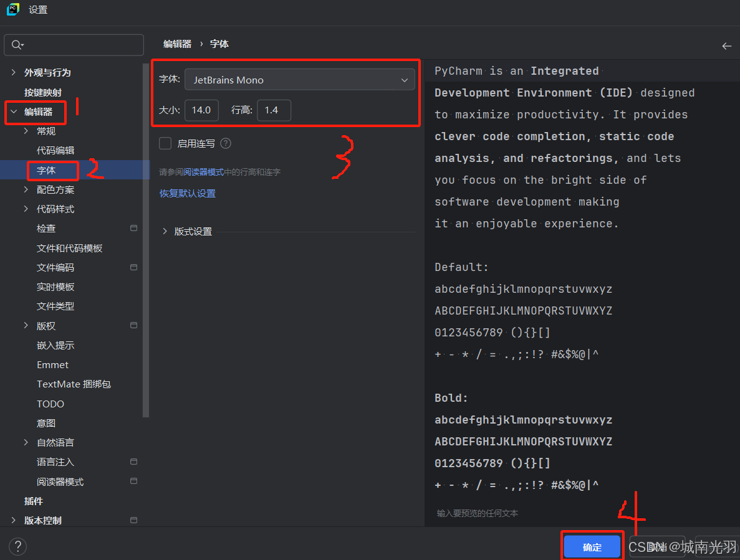Click 确定 button to confirm
The height and width of the screenshot is (560, 740).
coord(592,547)
